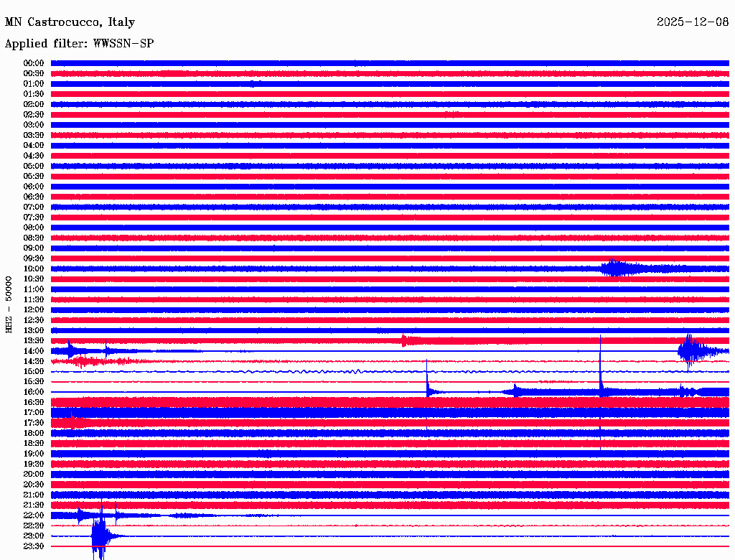Click the seismic event burst on the 10:00 trace
Viewport: 735px width, 560px height.
click(621, 269)
